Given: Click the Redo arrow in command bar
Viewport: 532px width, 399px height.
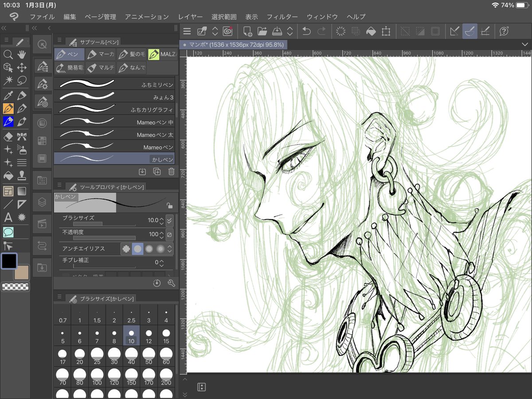Looking at the screenshot, I should 321,31.
